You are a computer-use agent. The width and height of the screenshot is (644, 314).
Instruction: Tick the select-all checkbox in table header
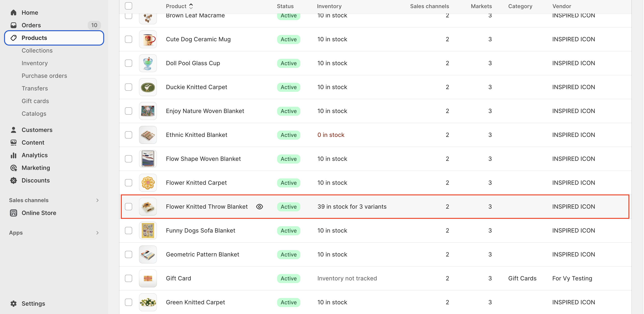point(129,6)
